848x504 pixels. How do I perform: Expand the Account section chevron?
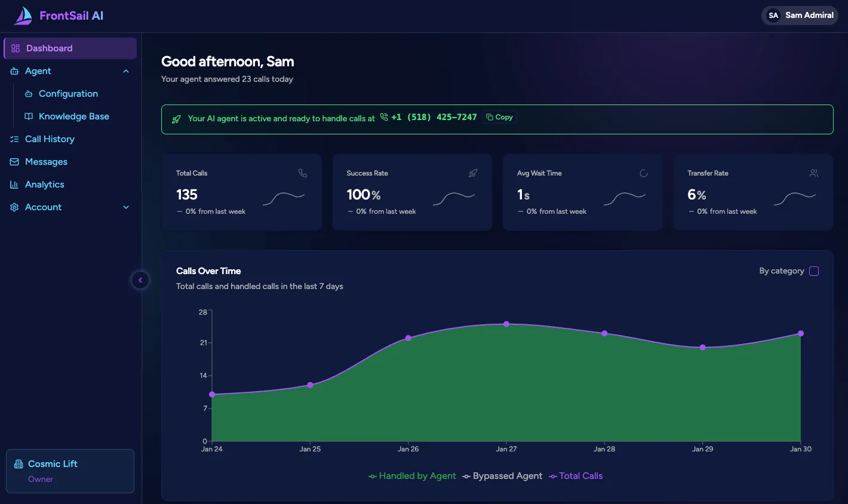coord(126,207)
